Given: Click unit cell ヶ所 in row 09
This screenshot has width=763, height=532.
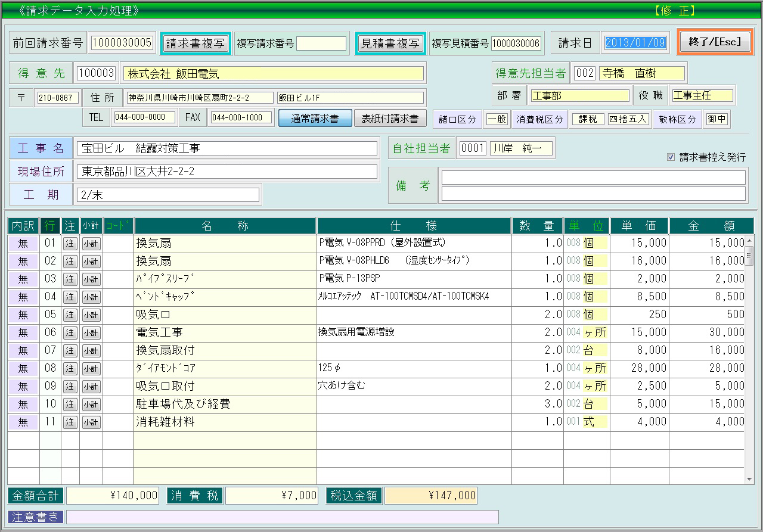Looking at the screenshot, I should pyautogui.click(x=595, y=386).
